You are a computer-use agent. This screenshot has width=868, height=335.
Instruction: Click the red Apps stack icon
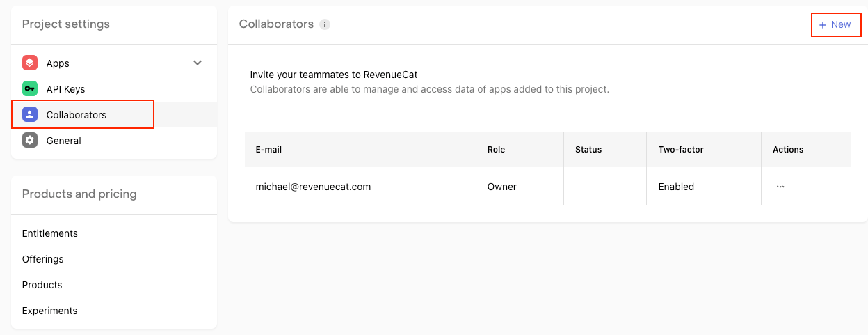(29, 63)
